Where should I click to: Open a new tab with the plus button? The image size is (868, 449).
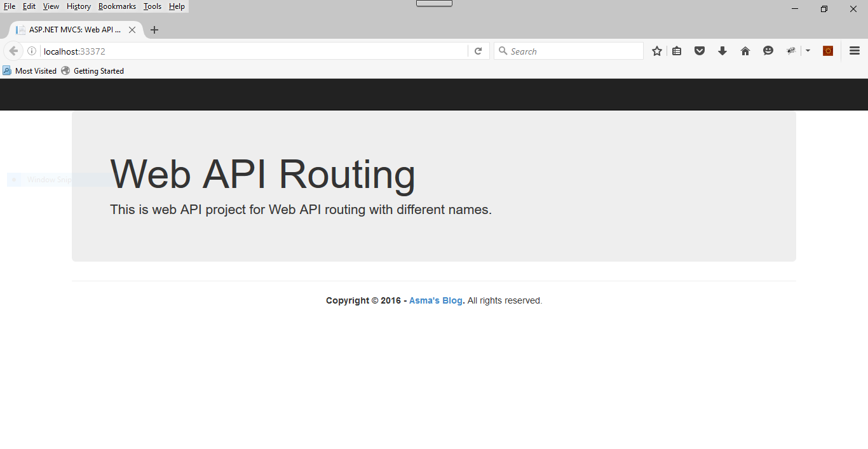(154, 29)
